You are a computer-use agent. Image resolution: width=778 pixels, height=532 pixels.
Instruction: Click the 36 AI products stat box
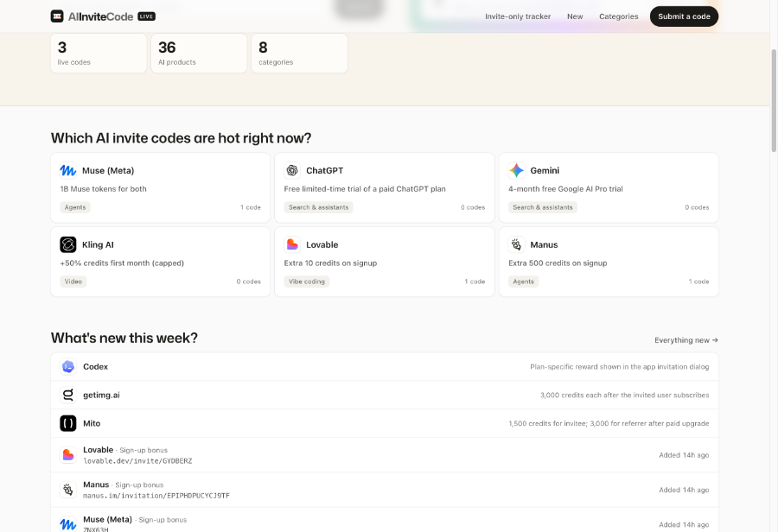pos(199,53)
